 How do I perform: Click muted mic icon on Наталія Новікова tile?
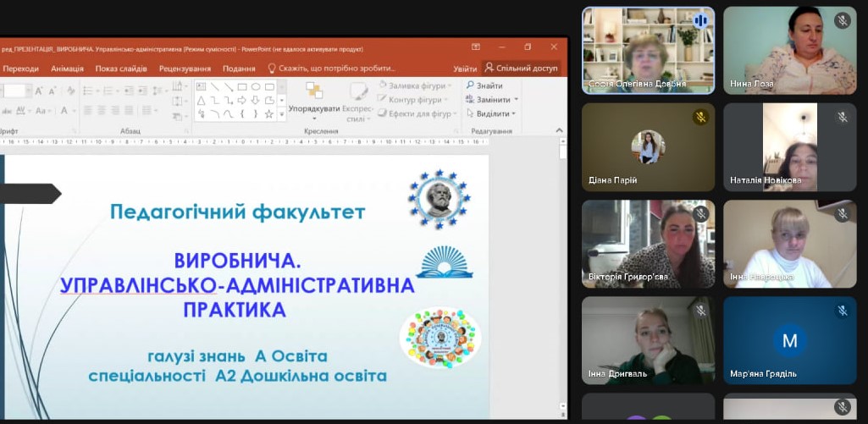point(842,118)
